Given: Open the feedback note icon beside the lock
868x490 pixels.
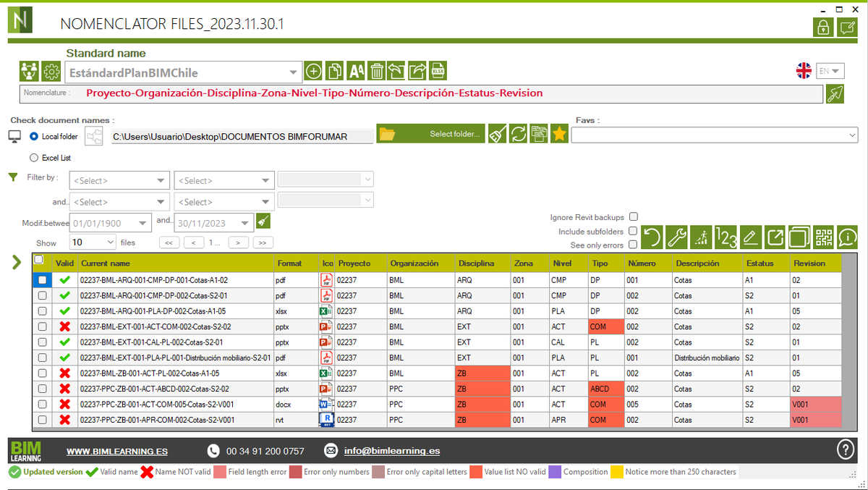Looking at the screenshot, I should [847, 28].
